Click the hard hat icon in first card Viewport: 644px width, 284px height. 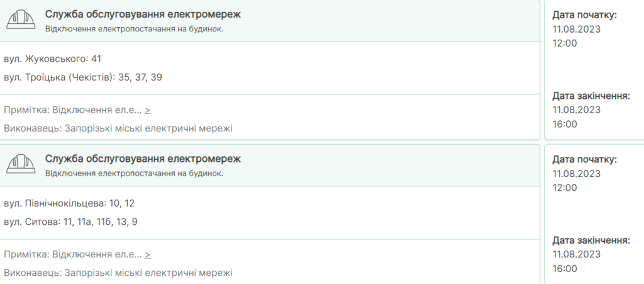pyautogui.click(x=21, y=20)
